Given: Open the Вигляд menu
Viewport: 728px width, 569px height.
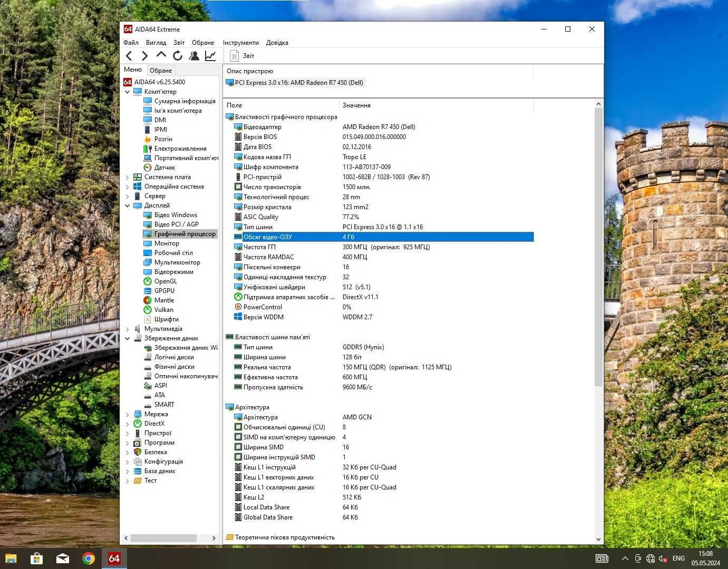Looking at the screenshot, I should (x=156, y=43).
